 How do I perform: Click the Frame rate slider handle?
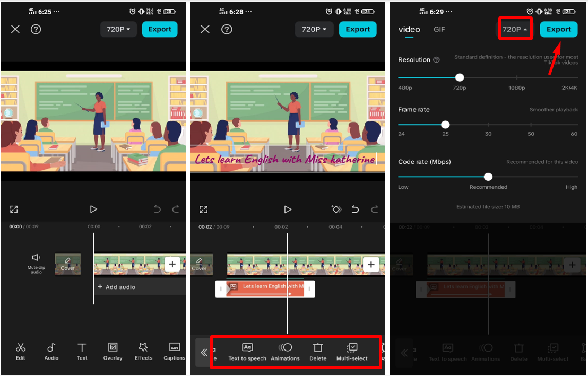tap(445, 125)
